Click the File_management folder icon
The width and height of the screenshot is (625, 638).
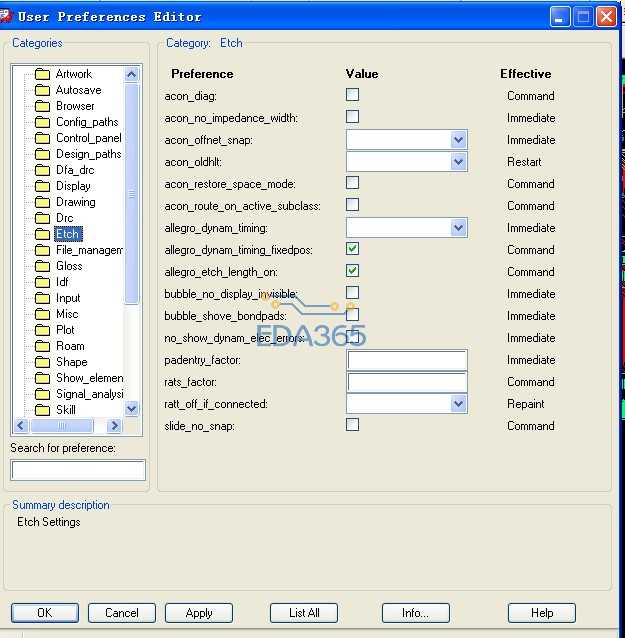(x=42, y=250)
